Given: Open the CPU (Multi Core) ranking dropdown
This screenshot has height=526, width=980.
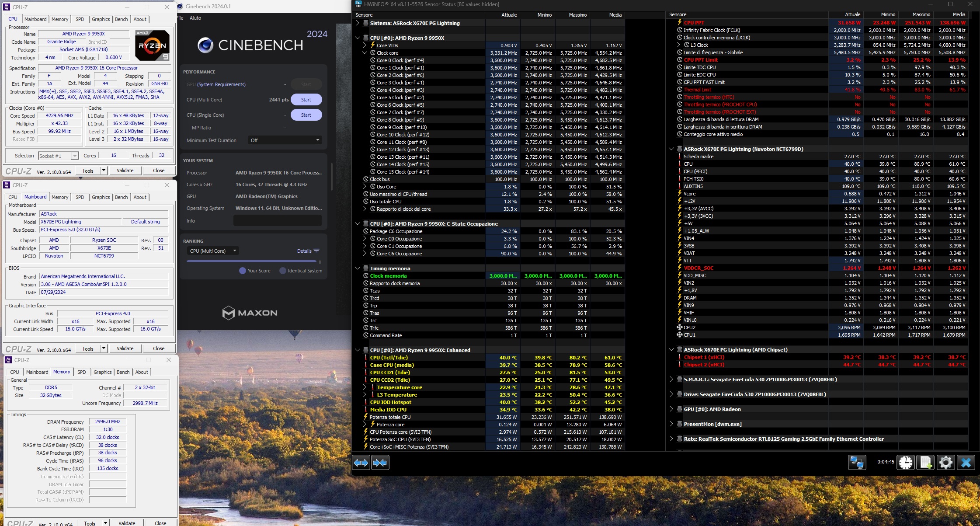Looking at the screenshot, I should pyautogui.click(x=213, y=251).
